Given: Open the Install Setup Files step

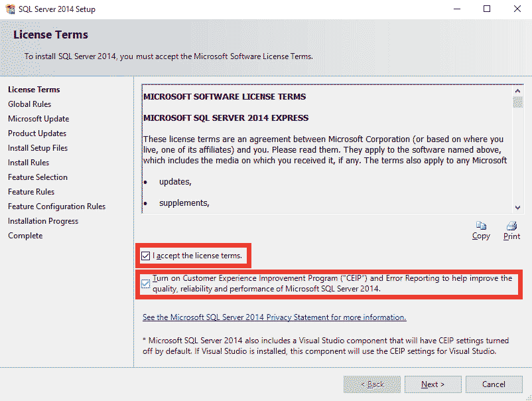Looking at the screenshot, I should tap(37, 147).
